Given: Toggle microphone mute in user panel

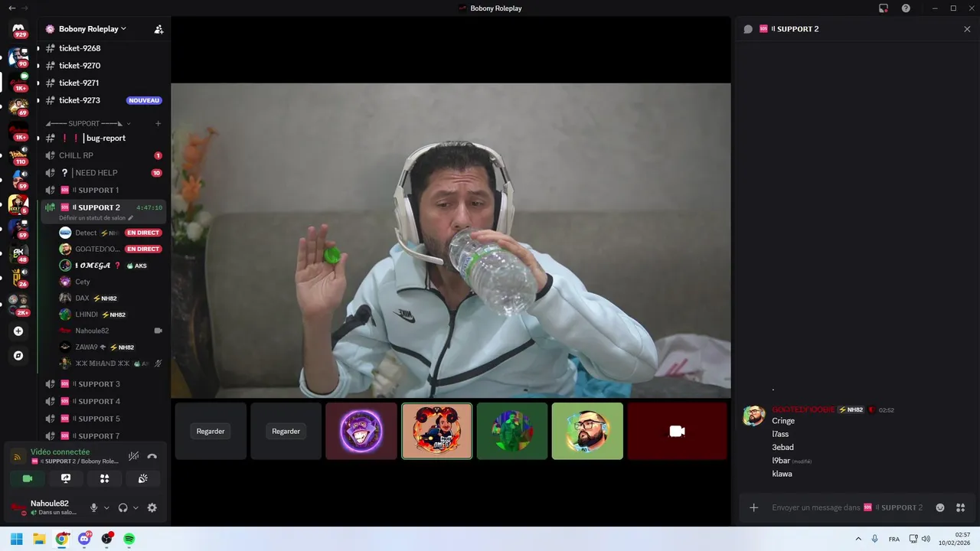Looking at the screenshot, I should coord(94,507).
